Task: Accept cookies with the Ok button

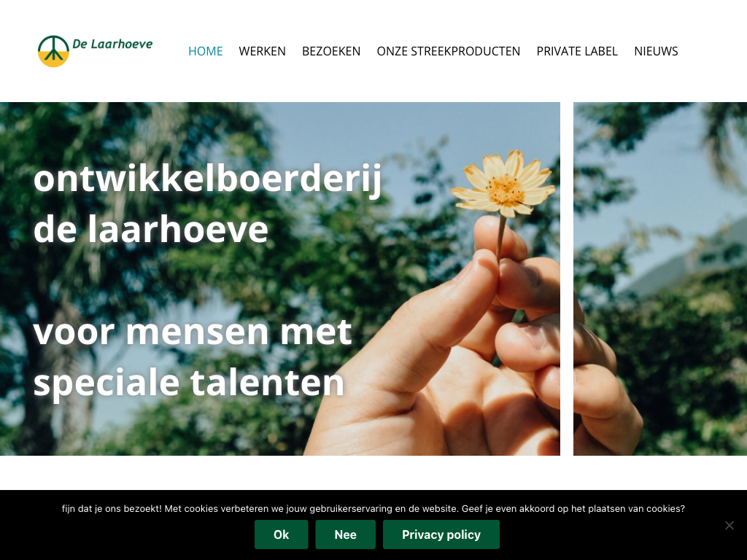Action: coord(281,534)
